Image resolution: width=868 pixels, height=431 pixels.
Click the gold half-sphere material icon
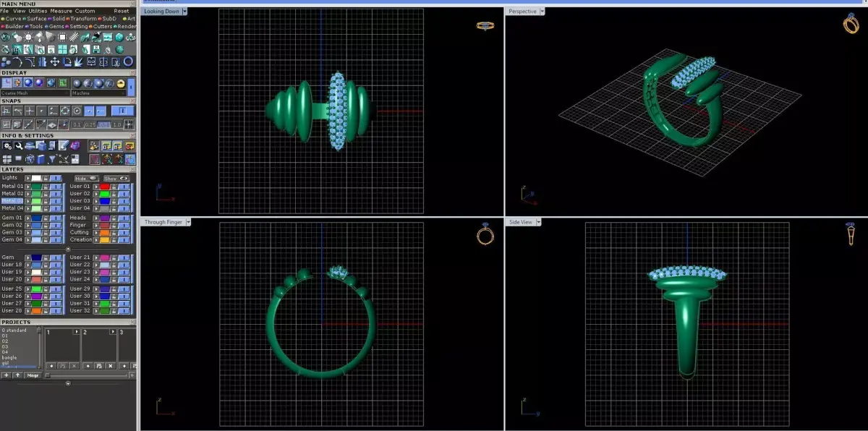pyautogui.click(x=121, y=83)
